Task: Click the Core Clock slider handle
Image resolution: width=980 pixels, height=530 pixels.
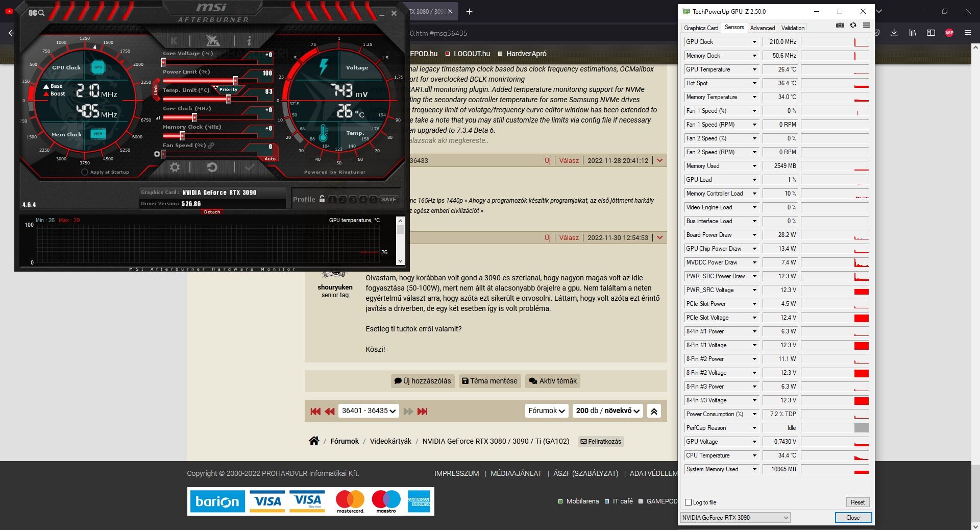Action: [194, 117]
